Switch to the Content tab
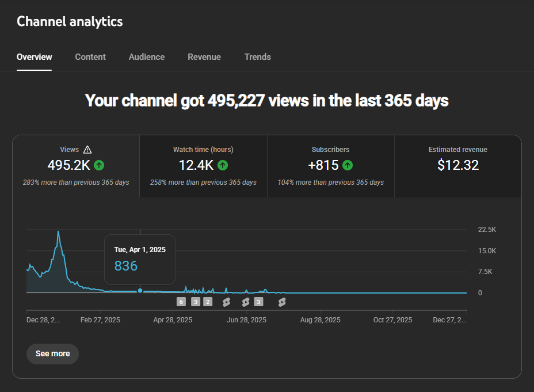Screen dimensions: 534x392 90,57
